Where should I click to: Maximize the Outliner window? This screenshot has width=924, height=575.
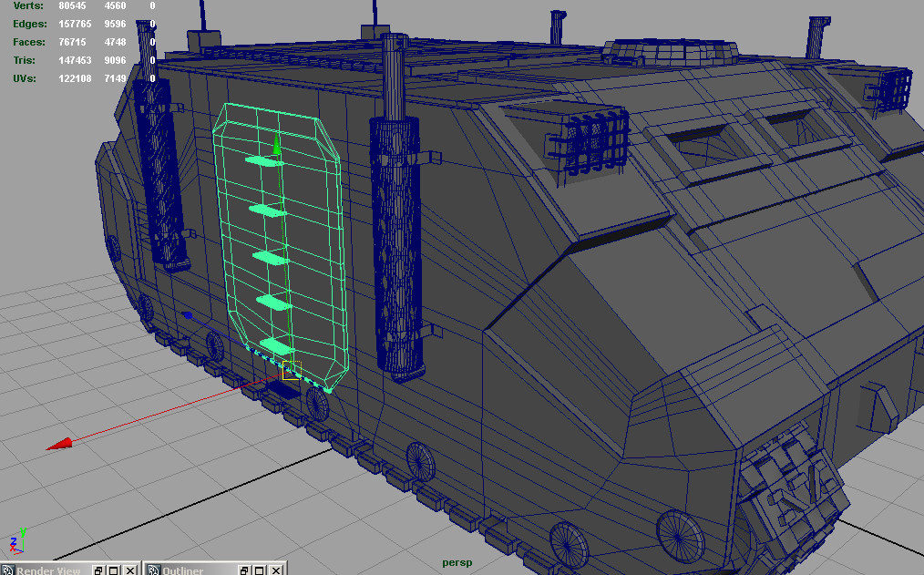[261, 570]
